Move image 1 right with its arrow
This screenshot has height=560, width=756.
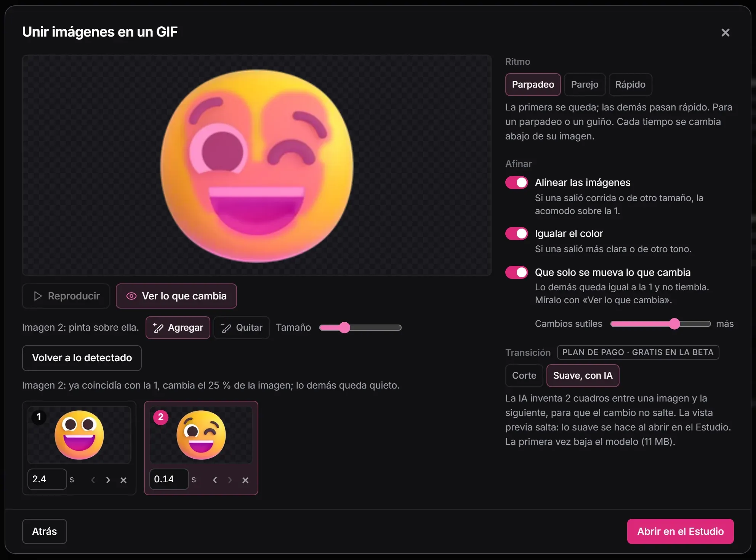[108, 480]
